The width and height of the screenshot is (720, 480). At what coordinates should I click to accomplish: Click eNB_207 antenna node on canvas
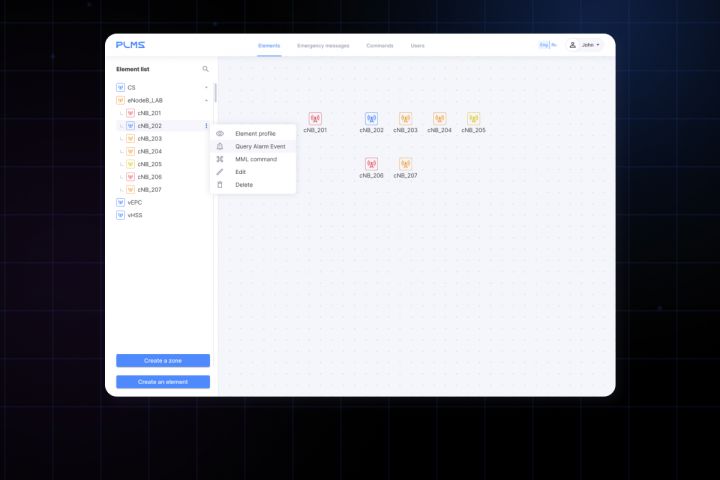(405, 164)
